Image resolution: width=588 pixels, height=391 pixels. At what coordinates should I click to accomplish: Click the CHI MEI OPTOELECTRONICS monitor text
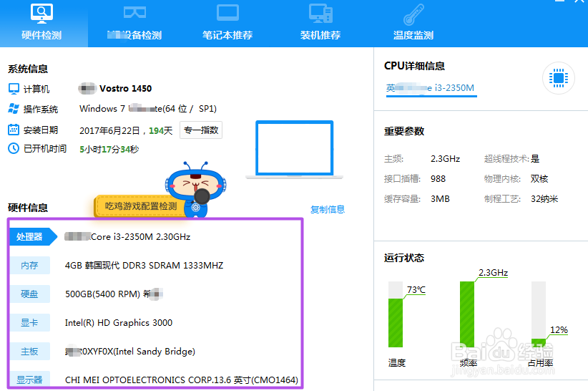pyautogui.click(x=182, y=380)
